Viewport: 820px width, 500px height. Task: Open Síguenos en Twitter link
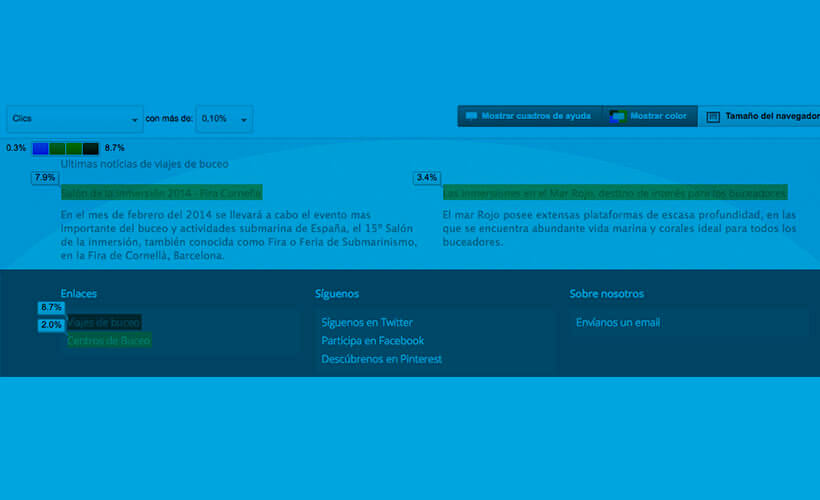coord(367,323)
